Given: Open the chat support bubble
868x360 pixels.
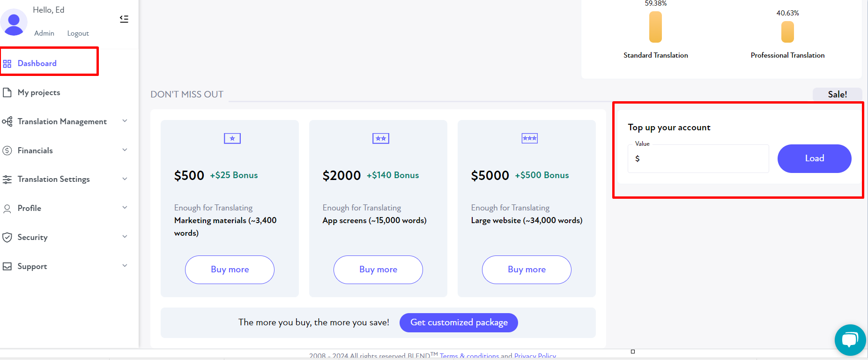Looking at the screenshot, I should 850,340.
